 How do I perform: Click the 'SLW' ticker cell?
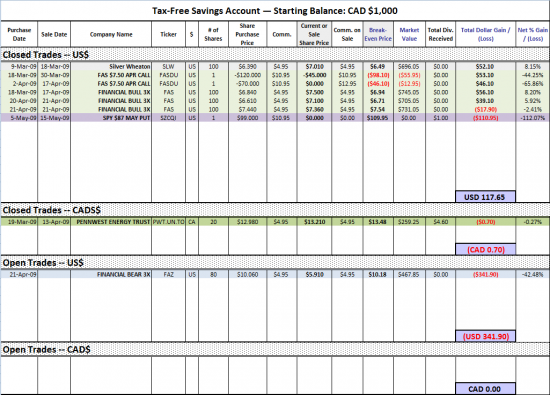pos(168,66)
